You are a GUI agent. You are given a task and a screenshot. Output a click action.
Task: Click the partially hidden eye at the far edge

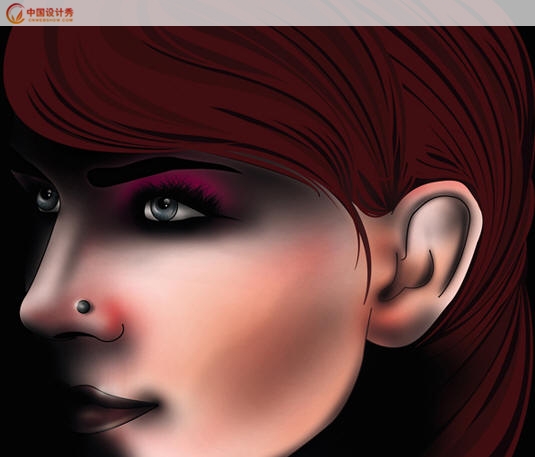pyautogui.click(x=48, y=200)
